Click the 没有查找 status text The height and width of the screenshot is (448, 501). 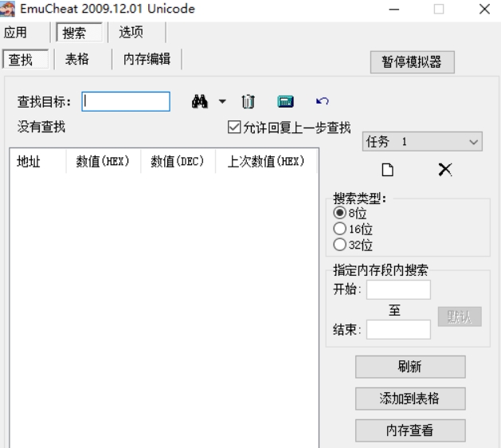[41, 127]
